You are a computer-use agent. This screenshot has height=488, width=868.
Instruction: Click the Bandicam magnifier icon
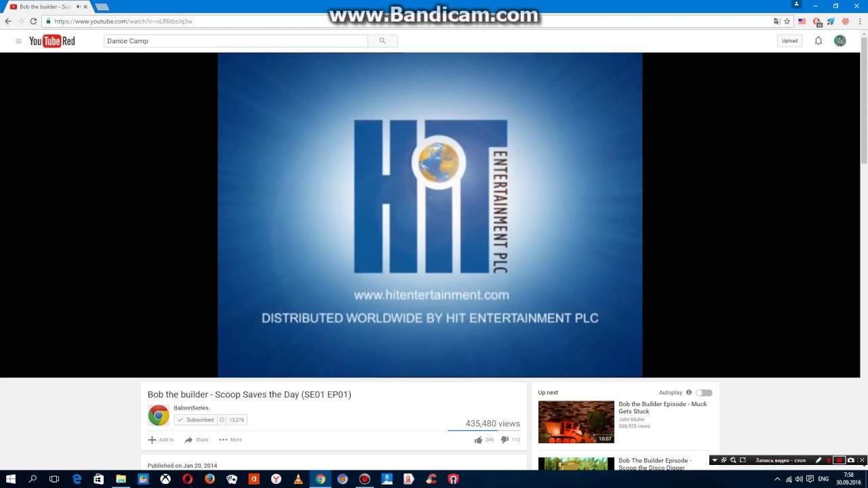click(733, 460)
